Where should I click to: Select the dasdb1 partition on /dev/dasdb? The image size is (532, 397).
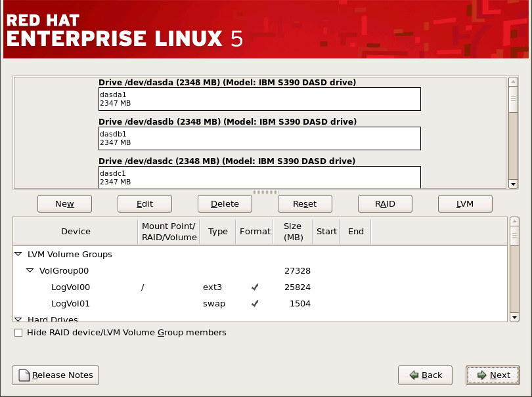(259, 138)
